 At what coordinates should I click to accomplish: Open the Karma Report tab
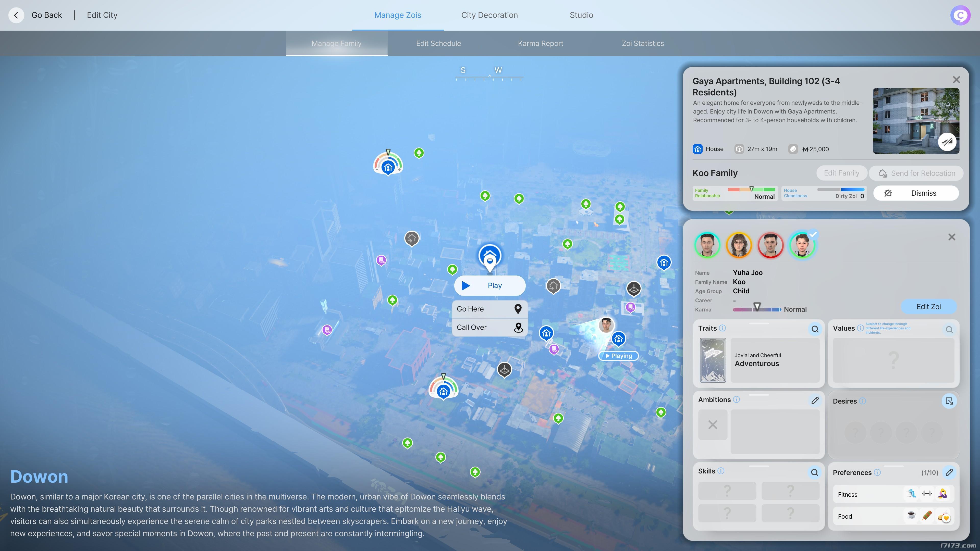pos(540,43)
